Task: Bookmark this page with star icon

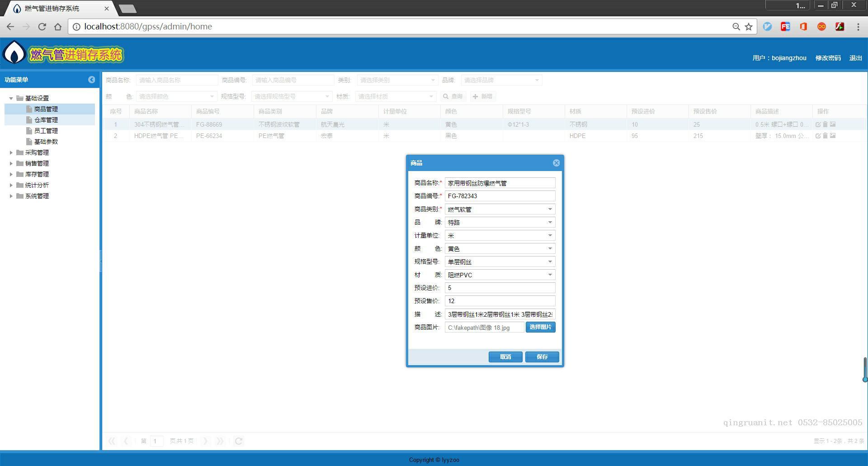Action: (749, 27)
